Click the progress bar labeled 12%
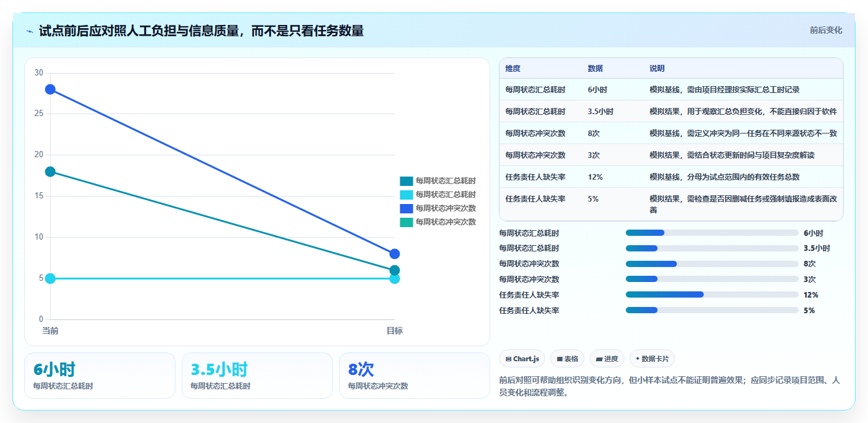The height and width of the screenshot is (423, 868). click(712, 294)
